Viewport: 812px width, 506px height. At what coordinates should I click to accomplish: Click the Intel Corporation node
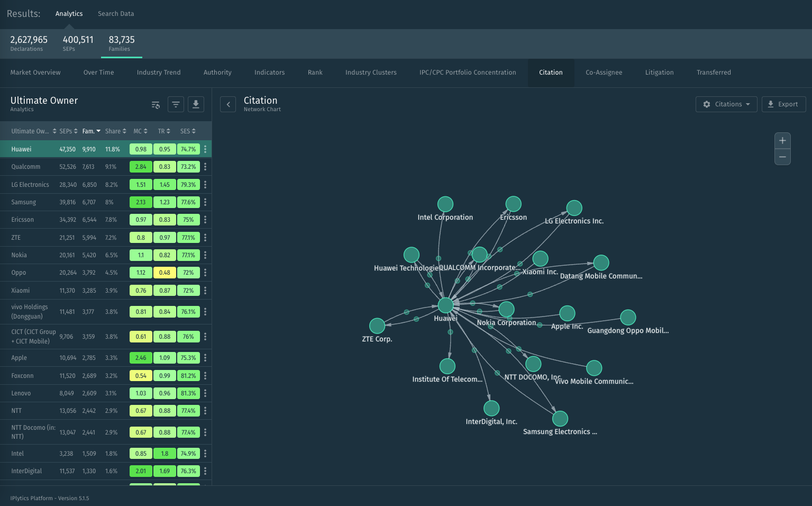[445, 204]
